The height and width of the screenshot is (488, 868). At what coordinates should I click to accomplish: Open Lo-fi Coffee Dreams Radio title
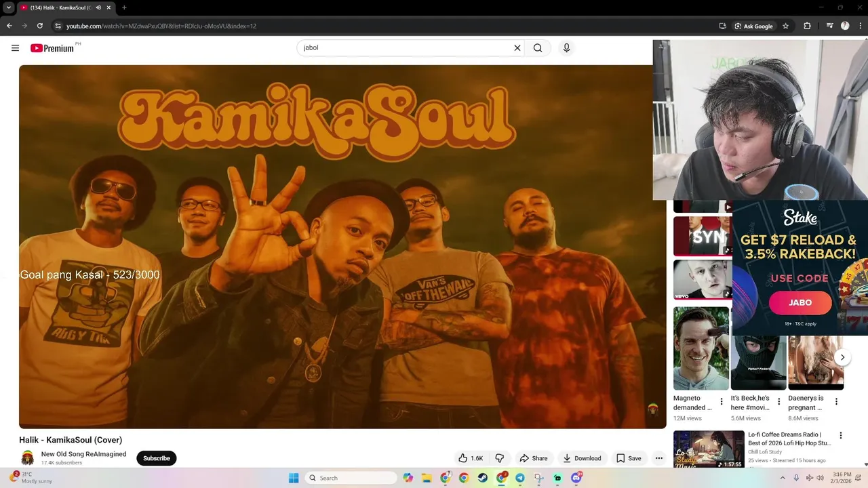[789, 439]
